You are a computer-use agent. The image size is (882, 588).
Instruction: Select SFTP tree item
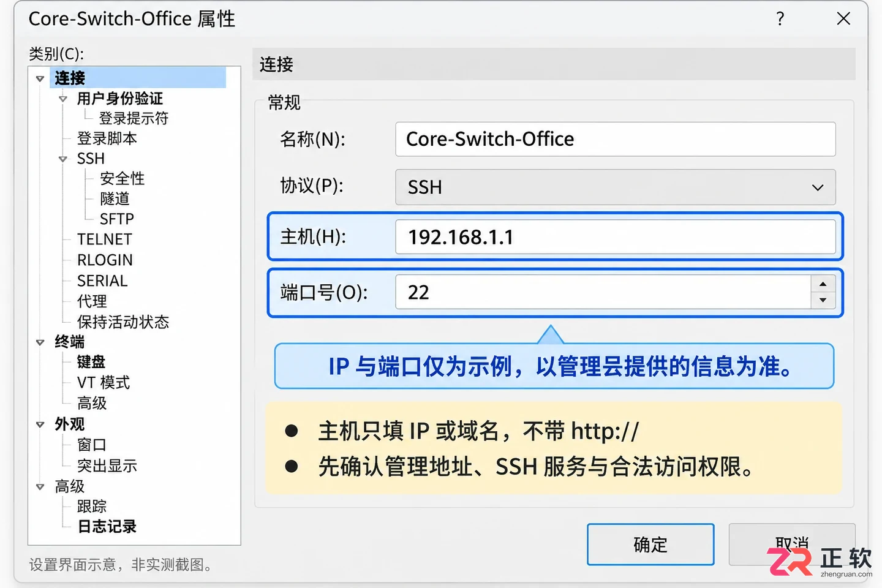pos(117,219)
